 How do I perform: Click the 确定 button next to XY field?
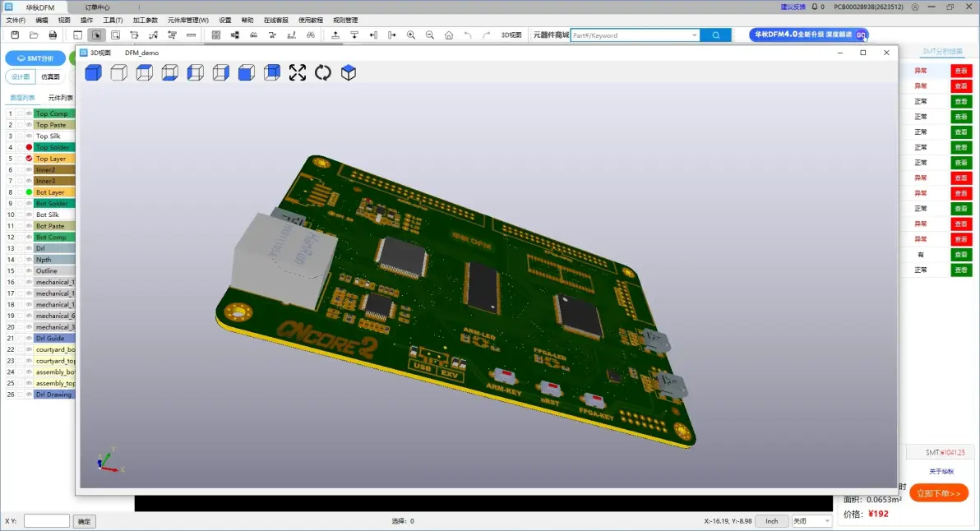point(84,521)
